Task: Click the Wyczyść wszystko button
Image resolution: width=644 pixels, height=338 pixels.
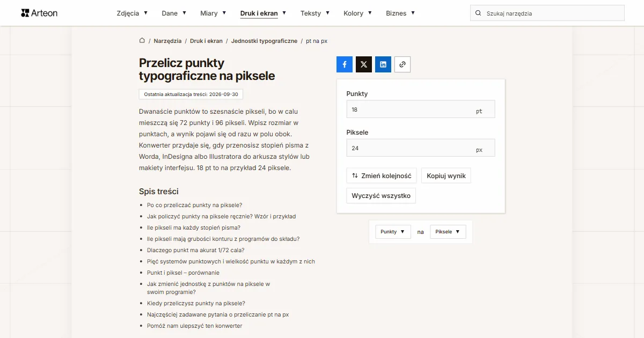Action: tap(381, 196)
